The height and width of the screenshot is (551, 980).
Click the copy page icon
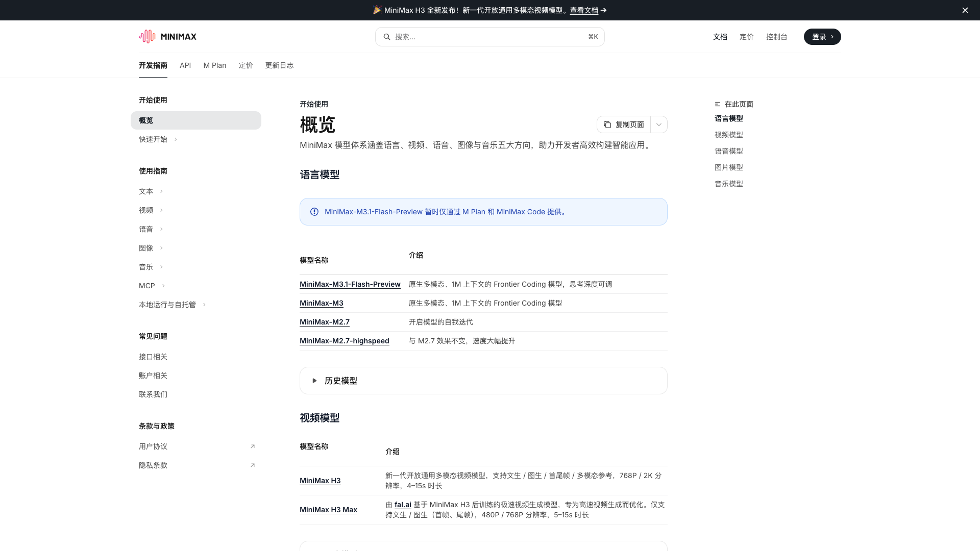point(607,124)
